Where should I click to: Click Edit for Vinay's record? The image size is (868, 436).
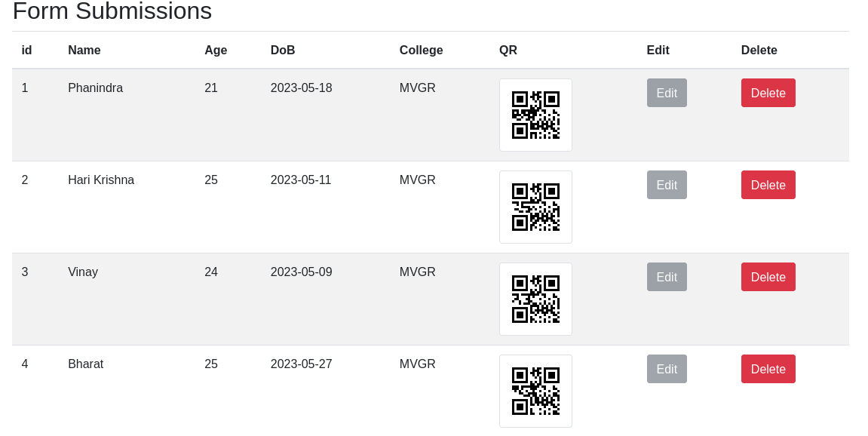[666, 276]
